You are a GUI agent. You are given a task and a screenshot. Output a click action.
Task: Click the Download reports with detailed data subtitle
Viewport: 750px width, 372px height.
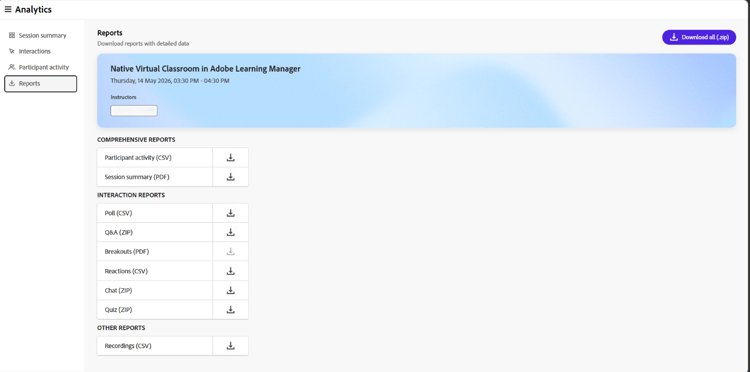pos(143,44)
